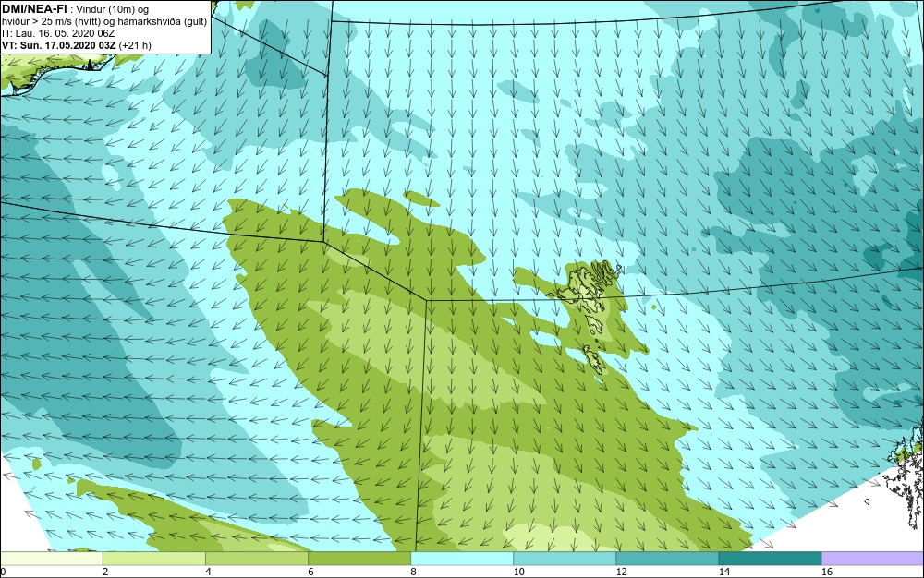Click the legend label '2'

[x=105, y=572]
